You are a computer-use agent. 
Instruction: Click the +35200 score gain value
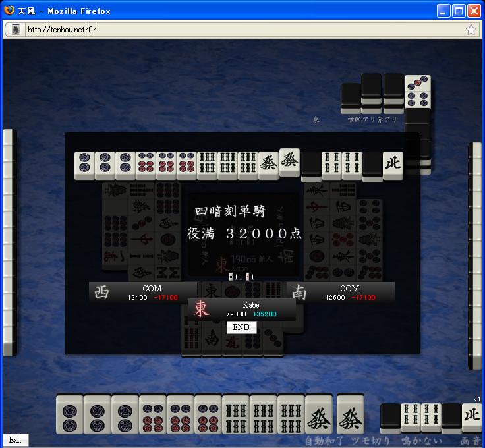click(x=264, y=314)
